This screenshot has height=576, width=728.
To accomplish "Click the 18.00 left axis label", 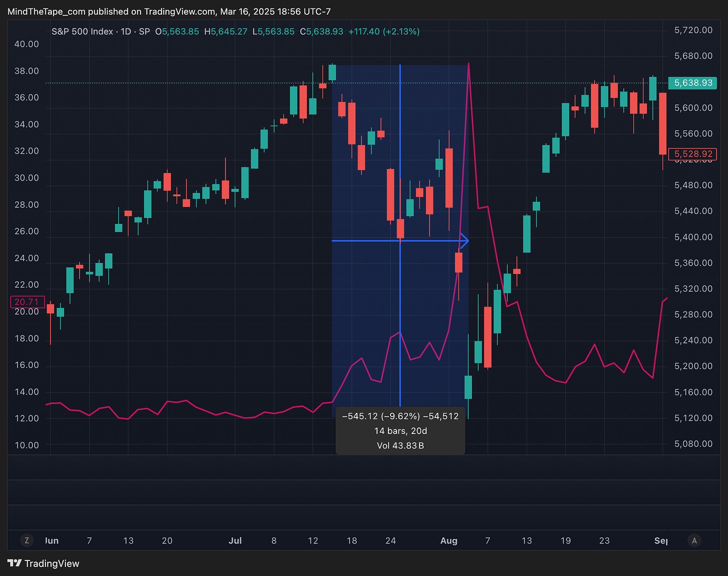I will coord(26,338).
